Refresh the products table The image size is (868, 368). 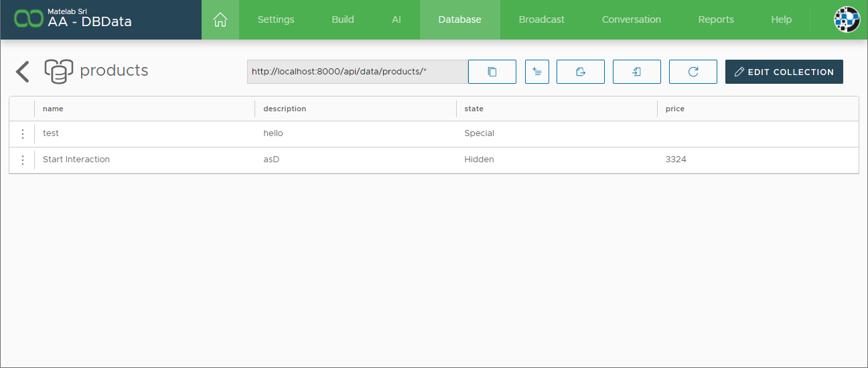[x=693, y=72]
